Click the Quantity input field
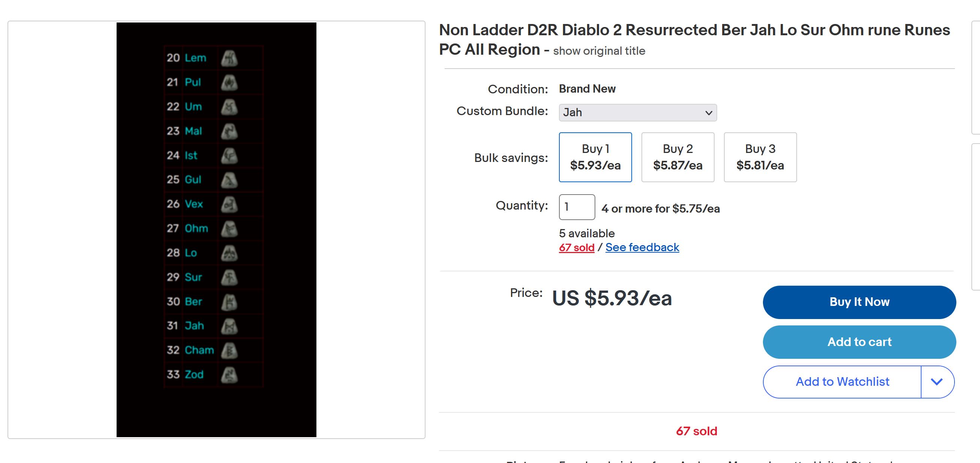 click(x=576, y=207)
